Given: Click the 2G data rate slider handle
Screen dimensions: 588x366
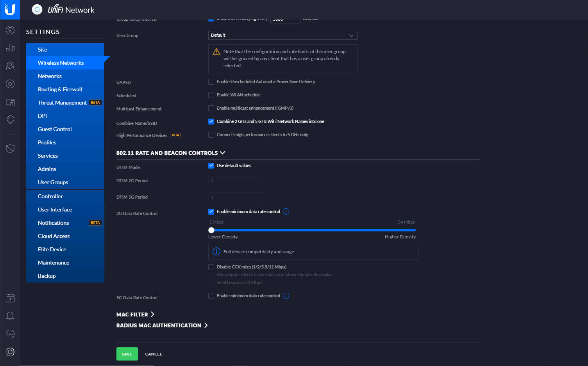Looking at the screenshot, I should pyautogui.click(x=211, y=230).
